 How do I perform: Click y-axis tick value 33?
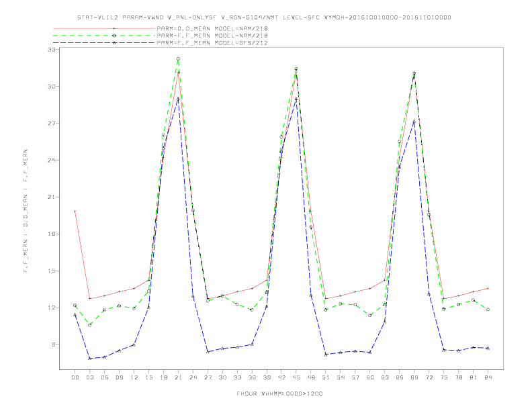[x=52, y=50]
